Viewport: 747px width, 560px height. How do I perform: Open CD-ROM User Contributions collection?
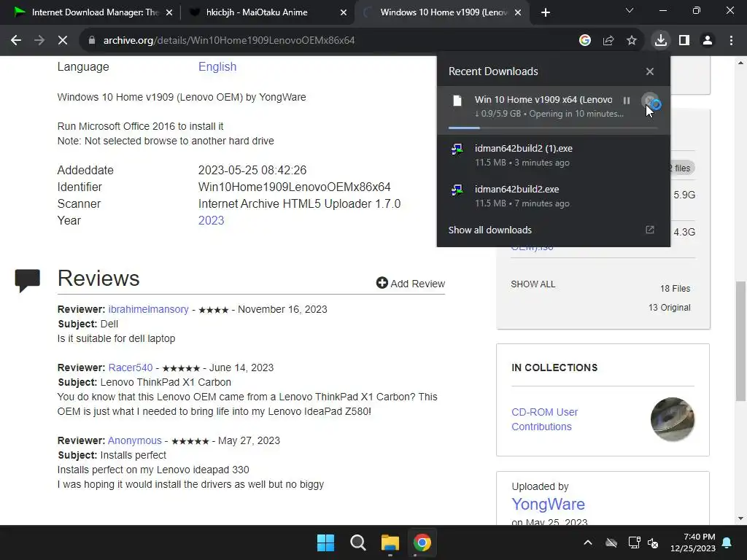tap(544, 419)
